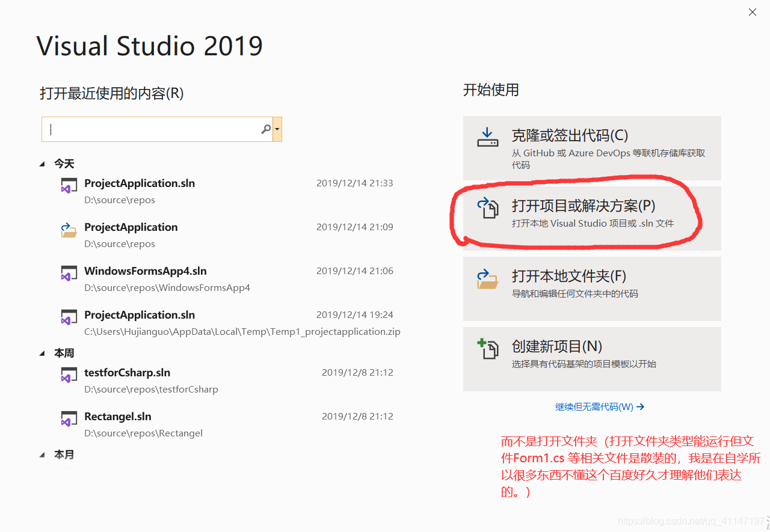Screen dimensions: 770x532
Task: Click timestamp 2019/12/8 21:12 beside testforCsharp.sln
Action: pos(357,373)
